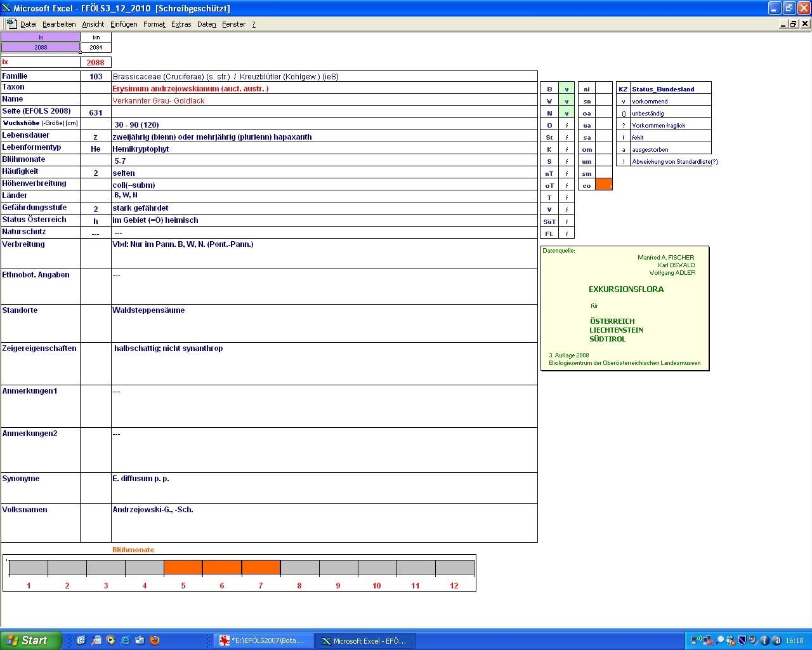
Task: Click the orange bar for month 5
Action: 183,567
